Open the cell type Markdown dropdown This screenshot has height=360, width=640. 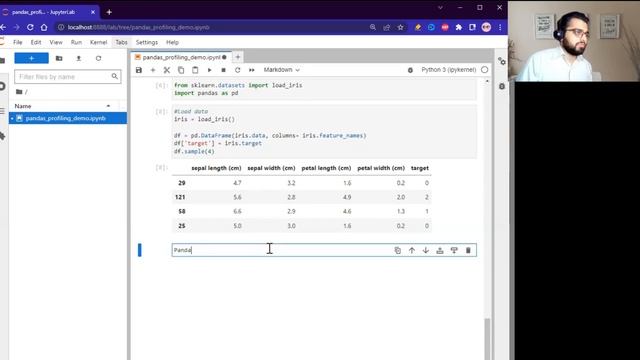click(x=282, y=70)
